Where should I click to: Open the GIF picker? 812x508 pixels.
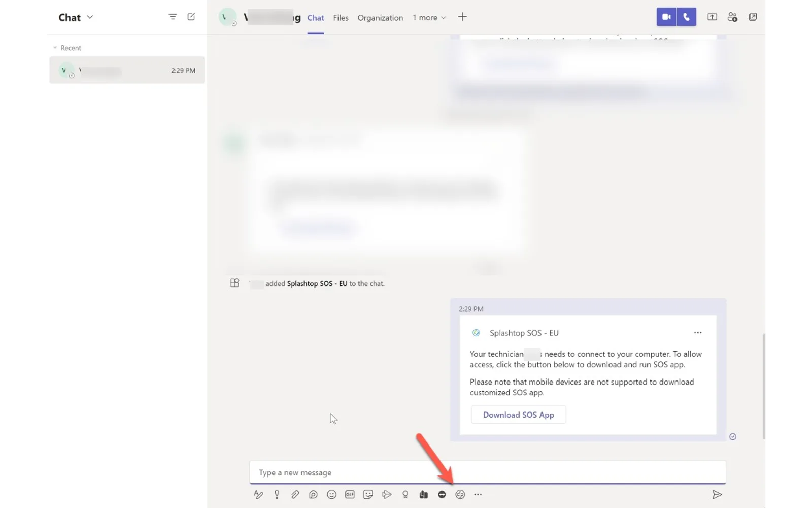[x=350, y=494]
